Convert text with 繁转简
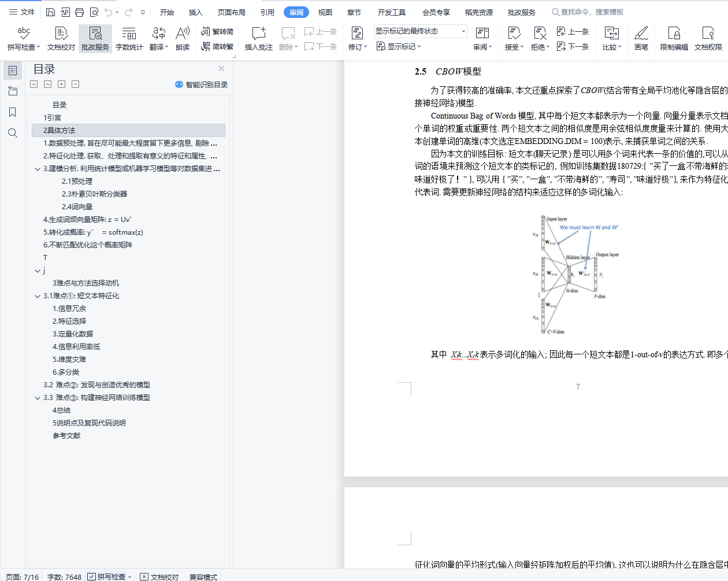Viewport: 728px width, 581px height. [x=217, y=31]
